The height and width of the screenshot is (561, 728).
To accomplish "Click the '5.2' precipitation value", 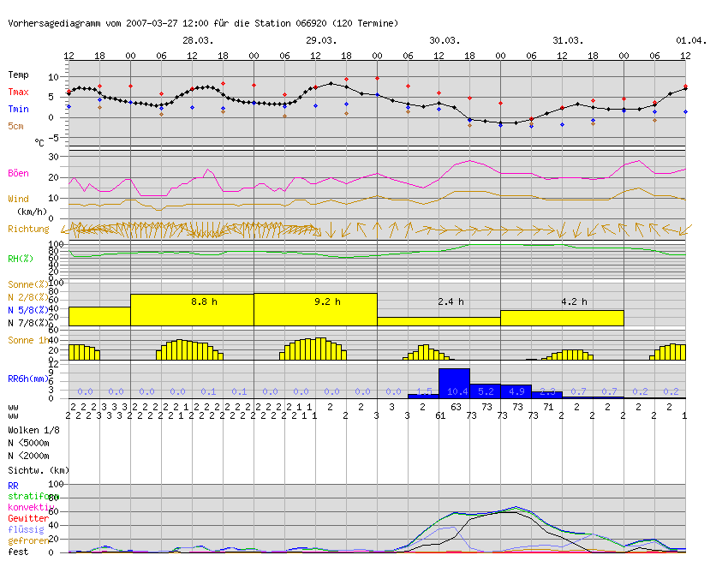I will [486, 392].
